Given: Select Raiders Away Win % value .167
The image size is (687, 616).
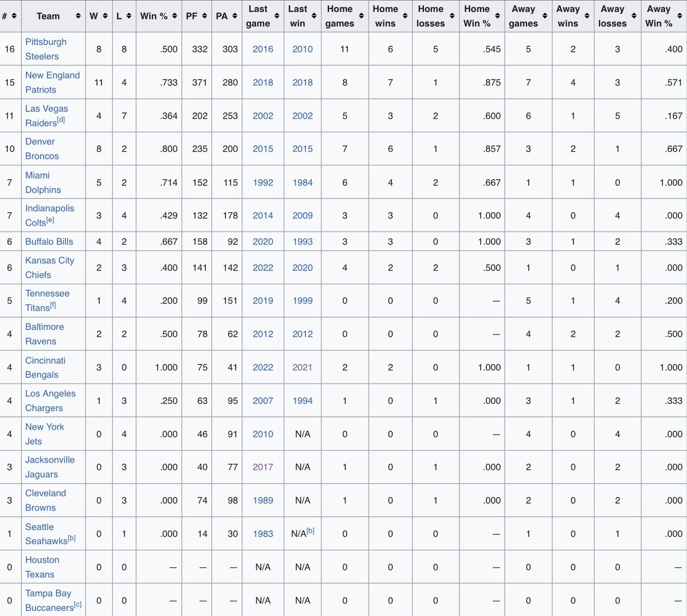Looking at the screenshot, I should point(673,116).
